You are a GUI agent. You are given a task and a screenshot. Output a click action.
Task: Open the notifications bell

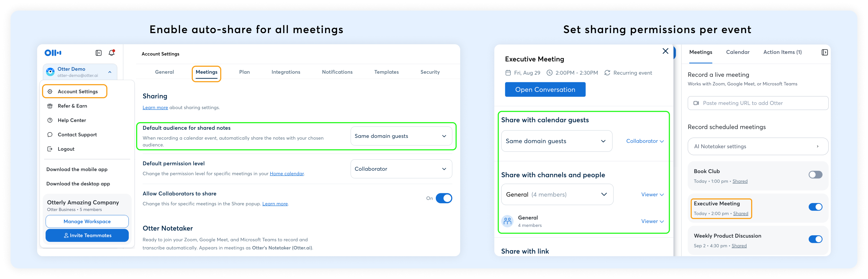click(x=111, y=53)
